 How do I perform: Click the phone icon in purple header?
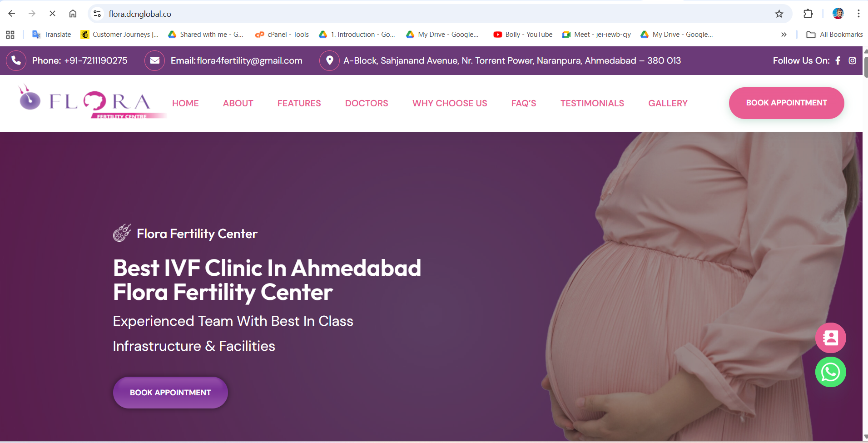[16, 60]
